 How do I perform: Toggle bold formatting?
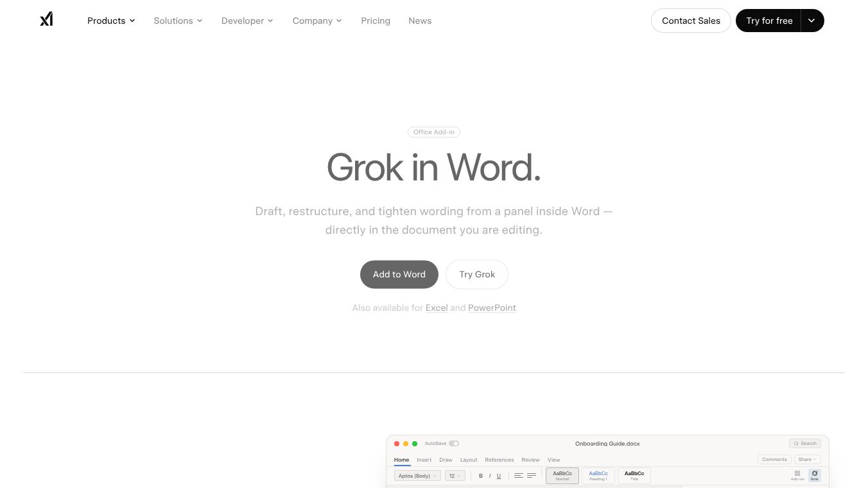481,476
